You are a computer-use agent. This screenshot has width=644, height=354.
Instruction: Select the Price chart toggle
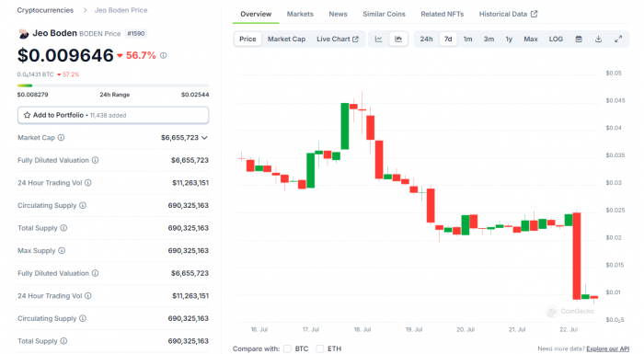click(247, 39)
